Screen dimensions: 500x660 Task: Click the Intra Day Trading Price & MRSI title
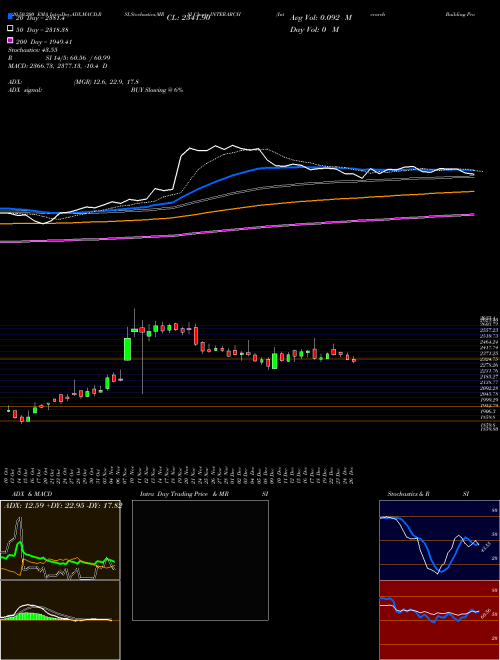click(x=204, y=494)
